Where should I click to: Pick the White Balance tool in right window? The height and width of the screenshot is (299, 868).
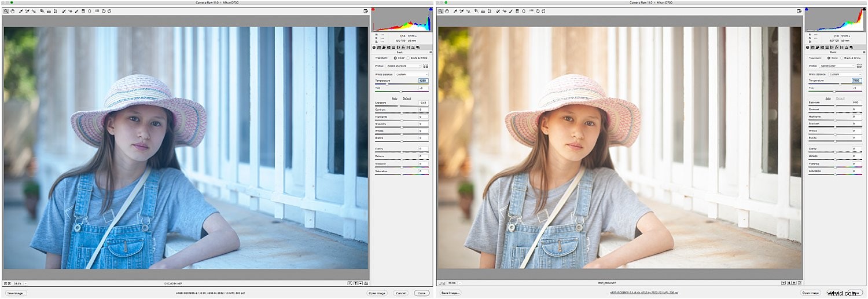point(455,11)
